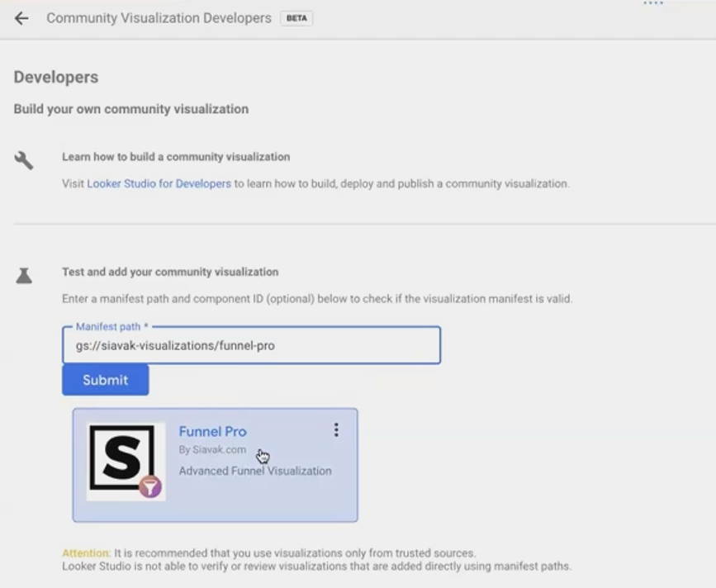Click 'Test and add your community visualization' heading

(170, 272)
